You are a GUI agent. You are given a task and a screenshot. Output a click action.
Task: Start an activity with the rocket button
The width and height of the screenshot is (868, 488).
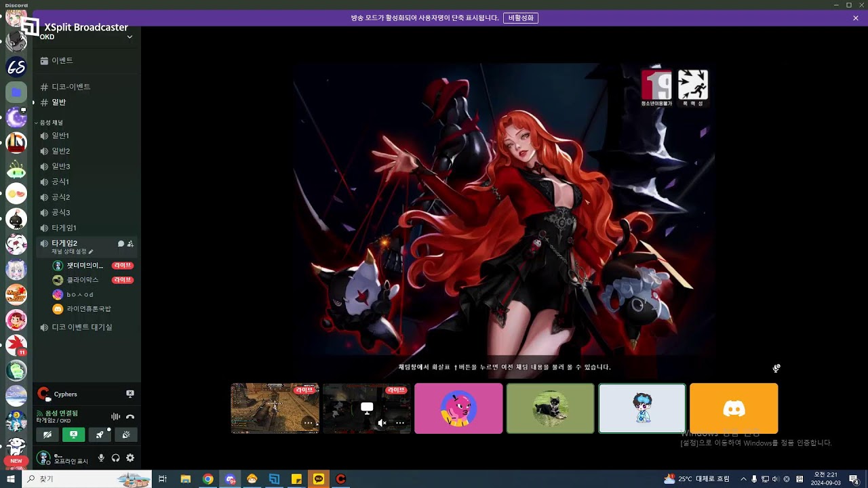coord(100,434)
